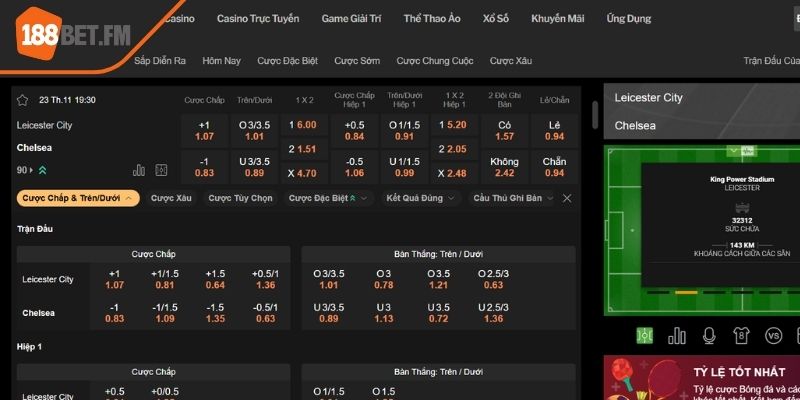Bet first half draw X 2.48
Screen dimensions: 800x400
pos(454,173)
